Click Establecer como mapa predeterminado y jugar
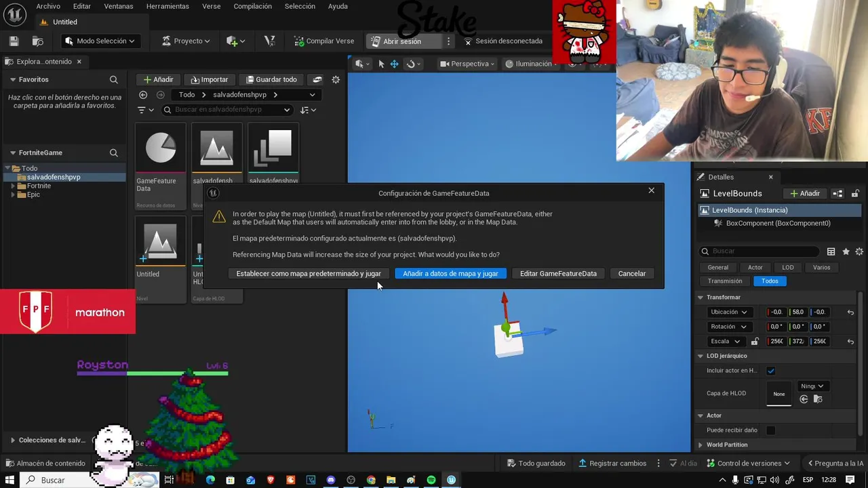 click(x=309, y=274)
